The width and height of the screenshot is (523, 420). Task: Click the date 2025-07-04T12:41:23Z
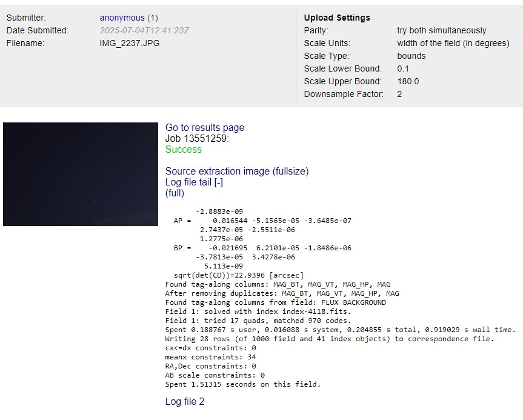point(144,30)
